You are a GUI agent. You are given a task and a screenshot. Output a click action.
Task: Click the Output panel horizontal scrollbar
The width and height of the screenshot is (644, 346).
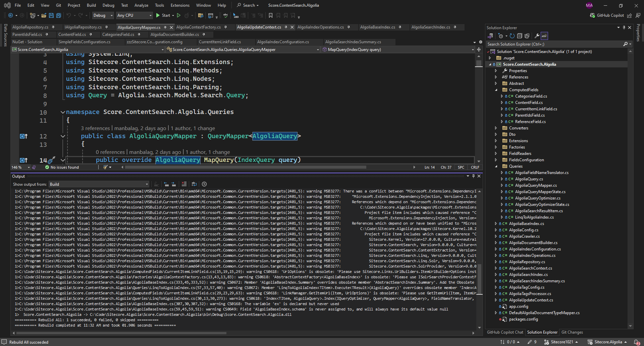tap(121, 333)
